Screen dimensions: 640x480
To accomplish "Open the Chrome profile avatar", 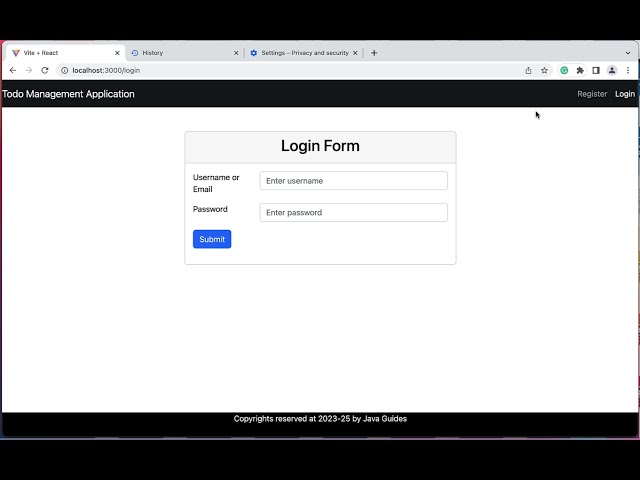I will 612,70.
